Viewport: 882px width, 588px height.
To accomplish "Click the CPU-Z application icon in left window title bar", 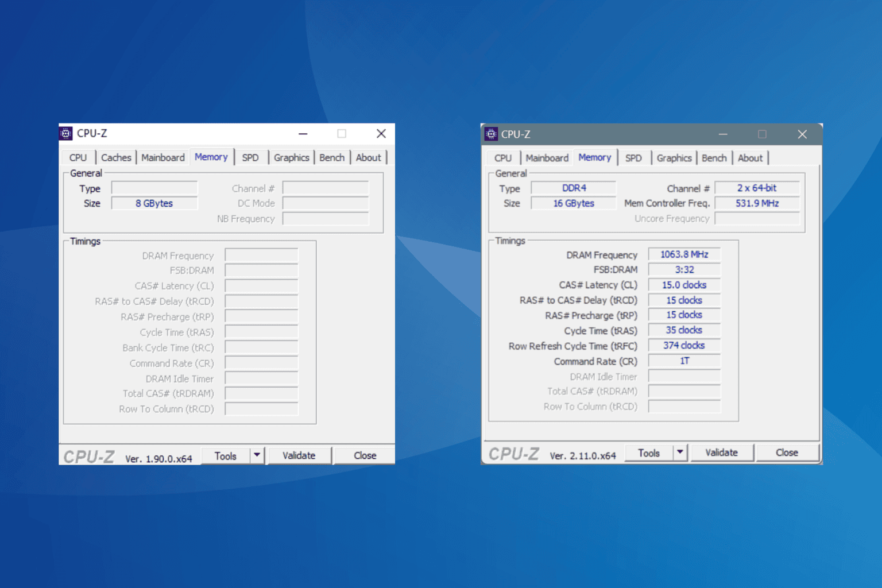I will point(66,133).
